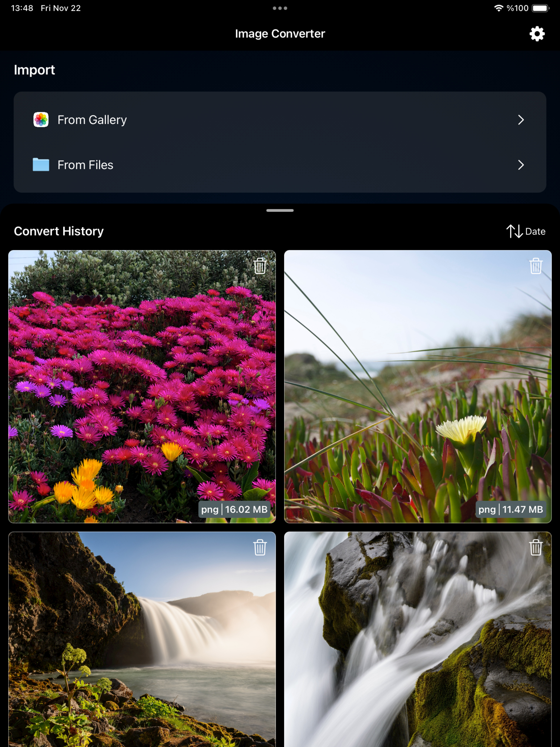Choose From Files import option

tap(280, 165)
